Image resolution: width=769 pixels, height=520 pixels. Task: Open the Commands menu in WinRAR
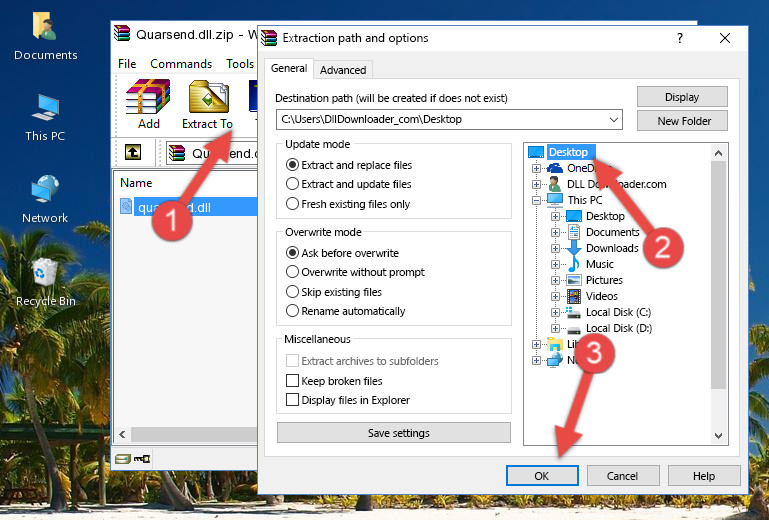coord(181,64)
